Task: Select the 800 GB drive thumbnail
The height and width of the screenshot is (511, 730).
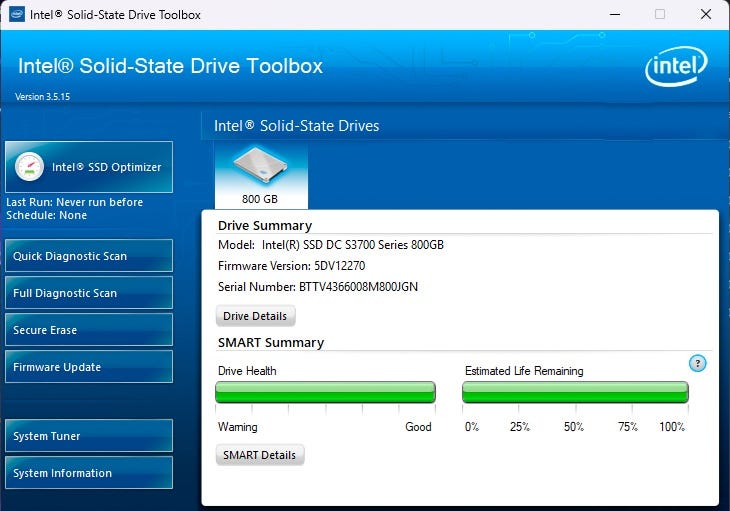Action: click(x=261, y=176)
